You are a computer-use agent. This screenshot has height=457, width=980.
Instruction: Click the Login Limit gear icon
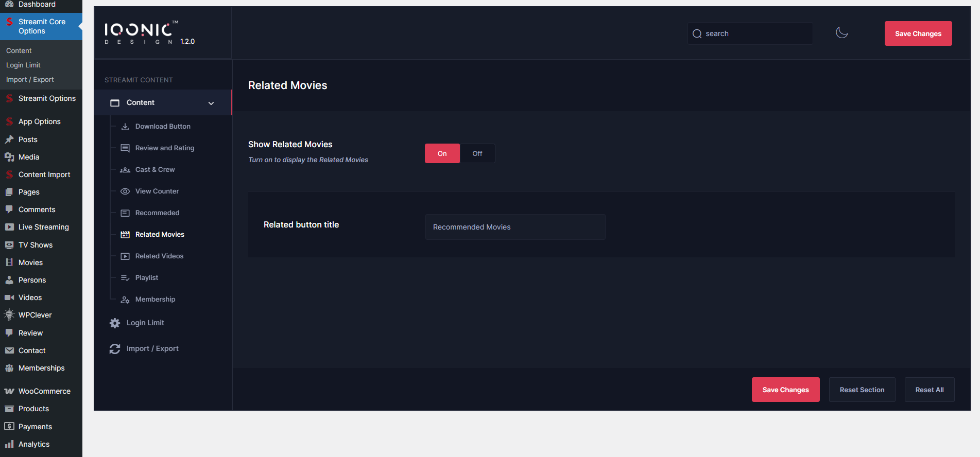tap(115, 323)
